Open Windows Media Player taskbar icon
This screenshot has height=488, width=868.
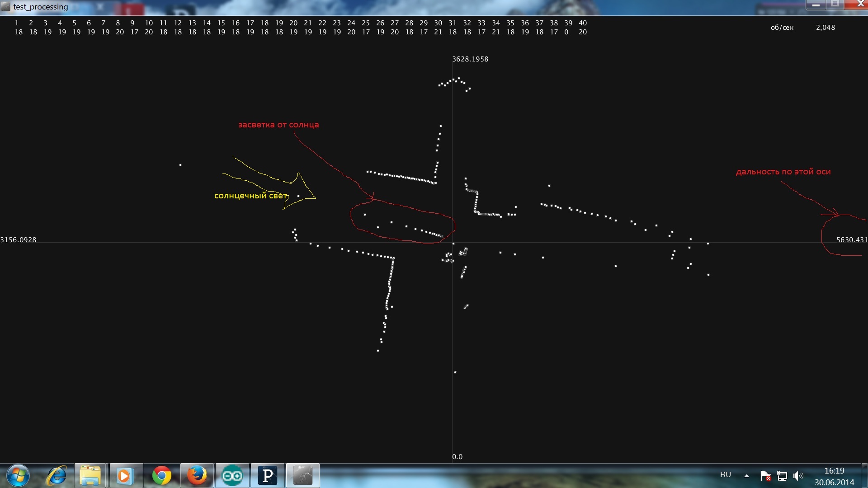pos(126,476)
